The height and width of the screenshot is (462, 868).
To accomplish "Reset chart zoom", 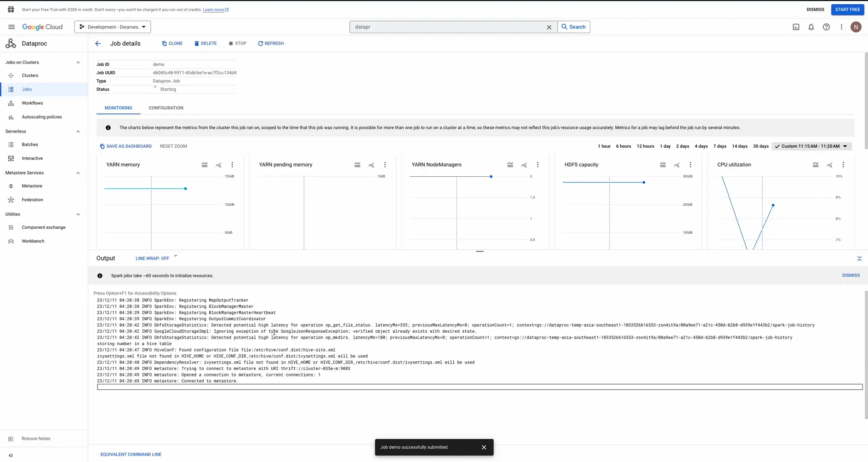I will pyautogui.click(x=173, y=146).
